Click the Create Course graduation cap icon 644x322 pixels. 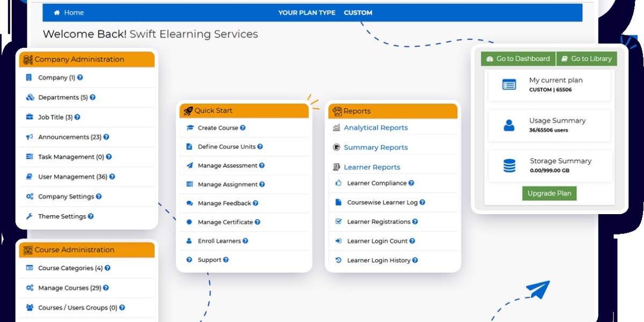pos(189,128)
